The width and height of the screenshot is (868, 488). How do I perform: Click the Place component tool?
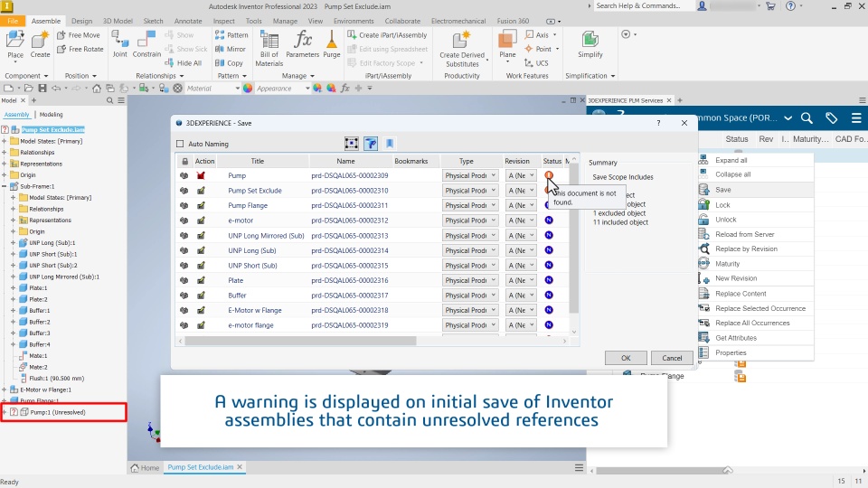click(x=15, y=45)
